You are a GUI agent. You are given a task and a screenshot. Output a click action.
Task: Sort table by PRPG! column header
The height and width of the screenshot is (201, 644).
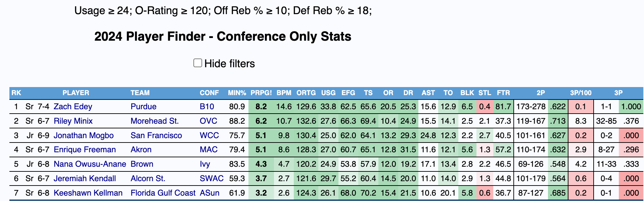coord(261,93)
